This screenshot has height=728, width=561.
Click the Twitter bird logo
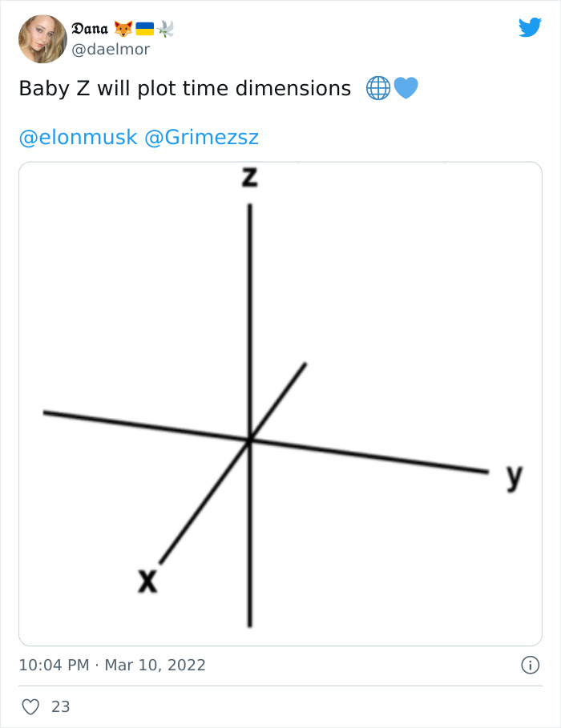531,27
